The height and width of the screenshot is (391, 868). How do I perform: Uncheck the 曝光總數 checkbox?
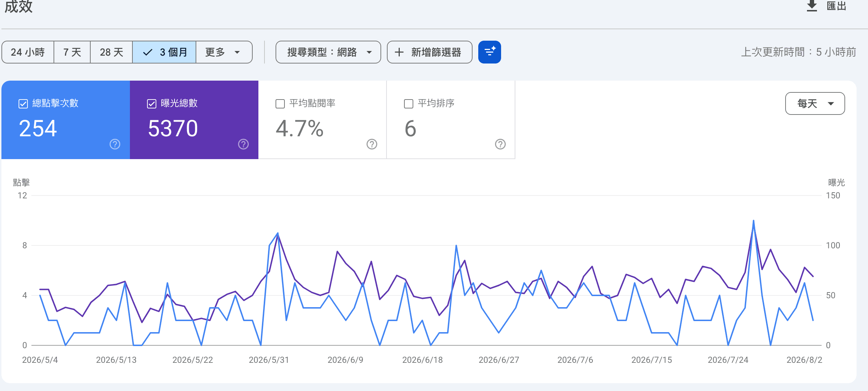[152, 104]
